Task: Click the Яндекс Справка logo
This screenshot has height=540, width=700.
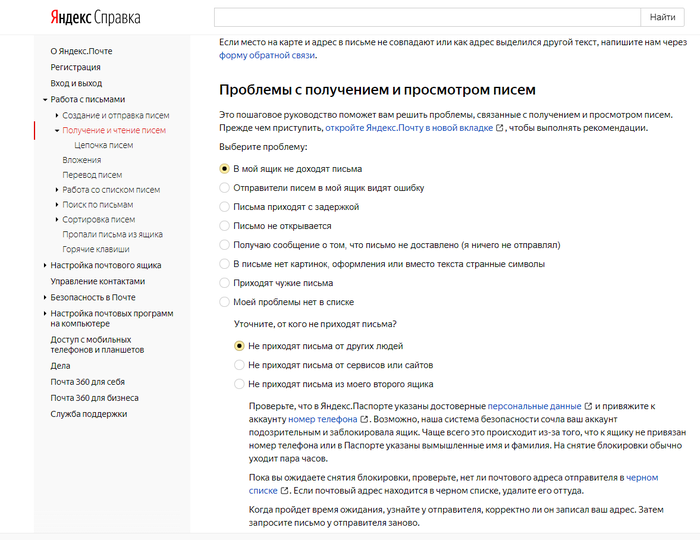Action: pyautogui.click(x=95, y=17)
